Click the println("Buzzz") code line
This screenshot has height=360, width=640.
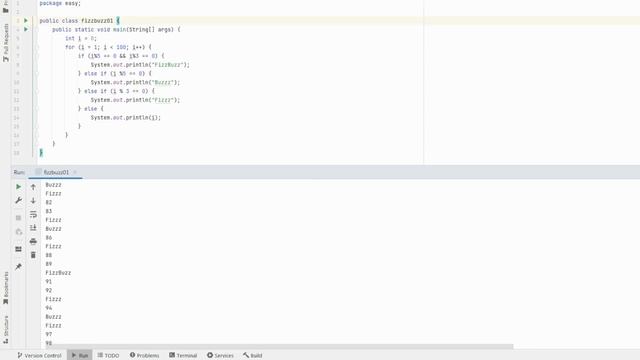point(135,82)
